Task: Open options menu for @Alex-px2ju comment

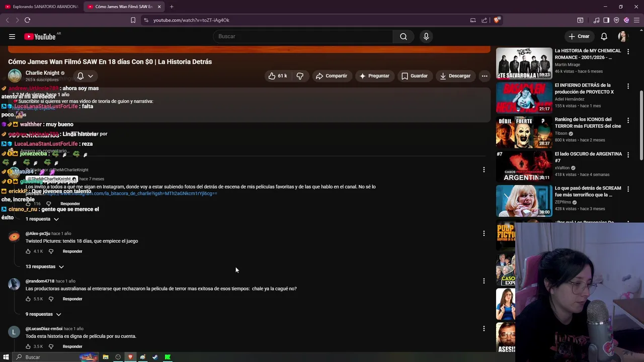Action: tap(484, 233)
